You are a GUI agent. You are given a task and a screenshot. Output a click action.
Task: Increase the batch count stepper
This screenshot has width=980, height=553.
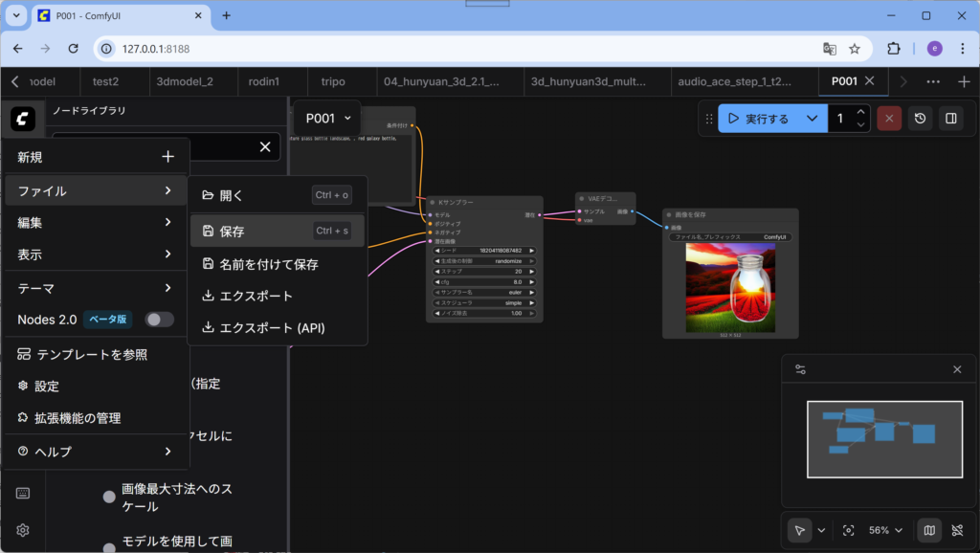(x=860, y=113)
